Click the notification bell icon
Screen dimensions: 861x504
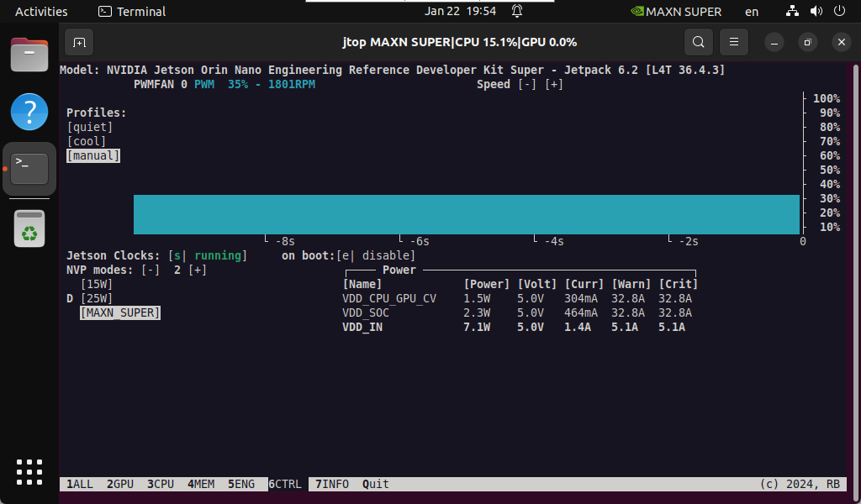tap(517, 11)
